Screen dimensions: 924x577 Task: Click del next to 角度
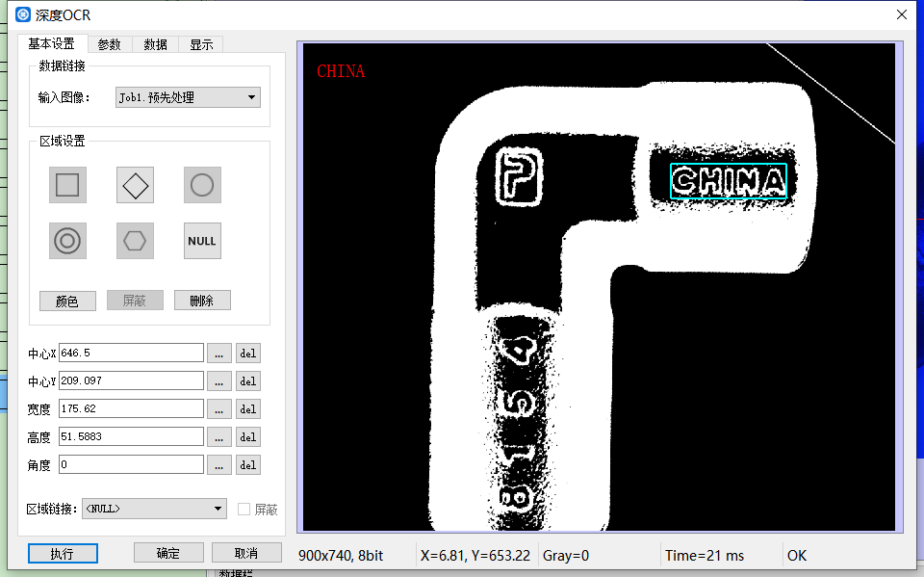tap(248, 465)
